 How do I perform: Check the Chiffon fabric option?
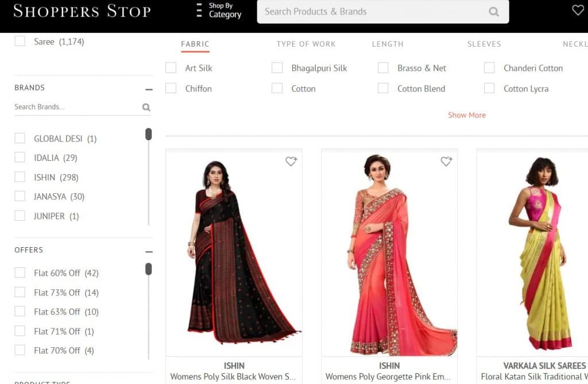pyautogui.click(x=171, y=88)
